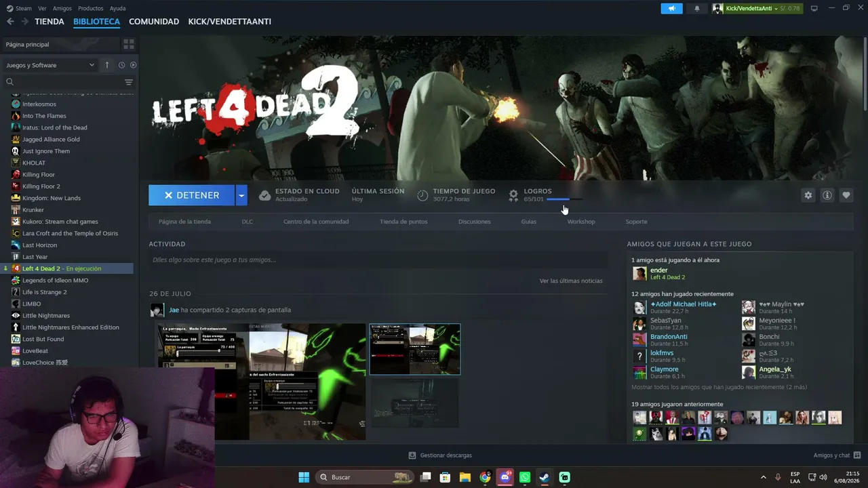The image size is (868, 488).
Task: Click the Logros progress bar
Action: click(x=564, y=199)
